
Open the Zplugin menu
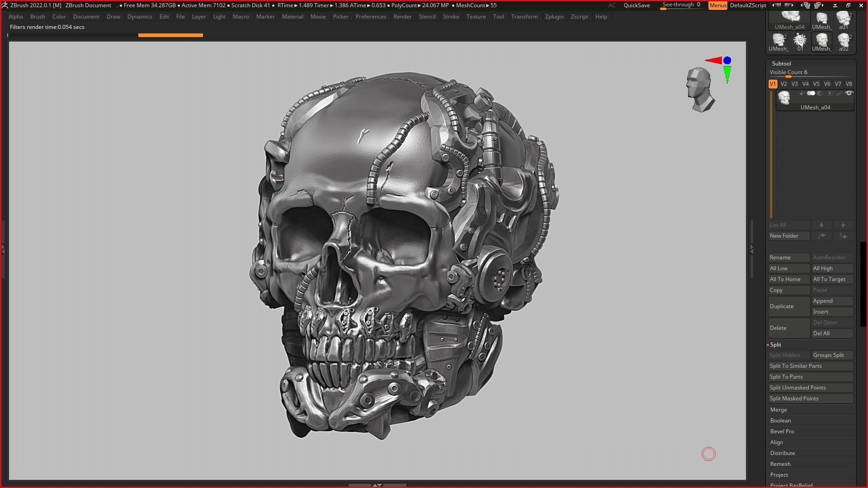(554, 17)
